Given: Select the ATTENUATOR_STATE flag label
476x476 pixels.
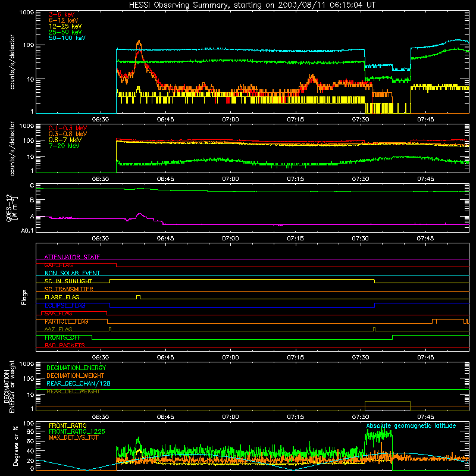Looking at the screenshot, I should click(x=72, y=257).
